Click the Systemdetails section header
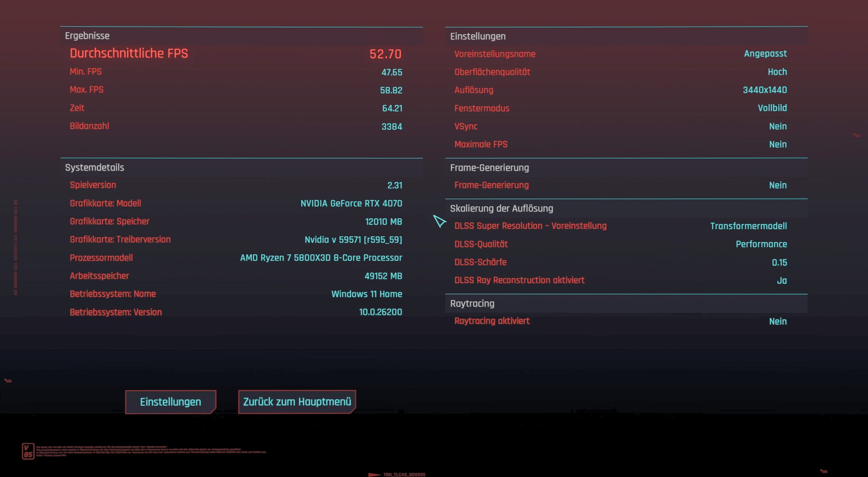 pyautogui.click(x=94, y=167)
